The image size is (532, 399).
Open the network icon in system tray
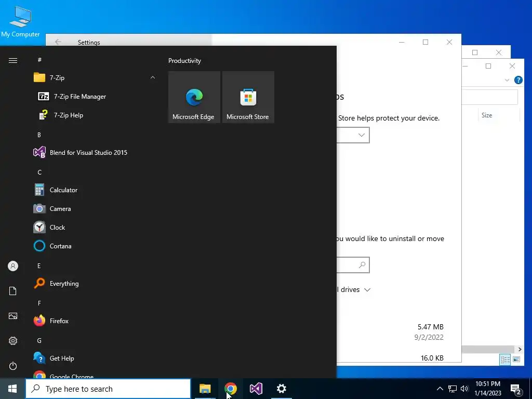[x=453, y=389]
